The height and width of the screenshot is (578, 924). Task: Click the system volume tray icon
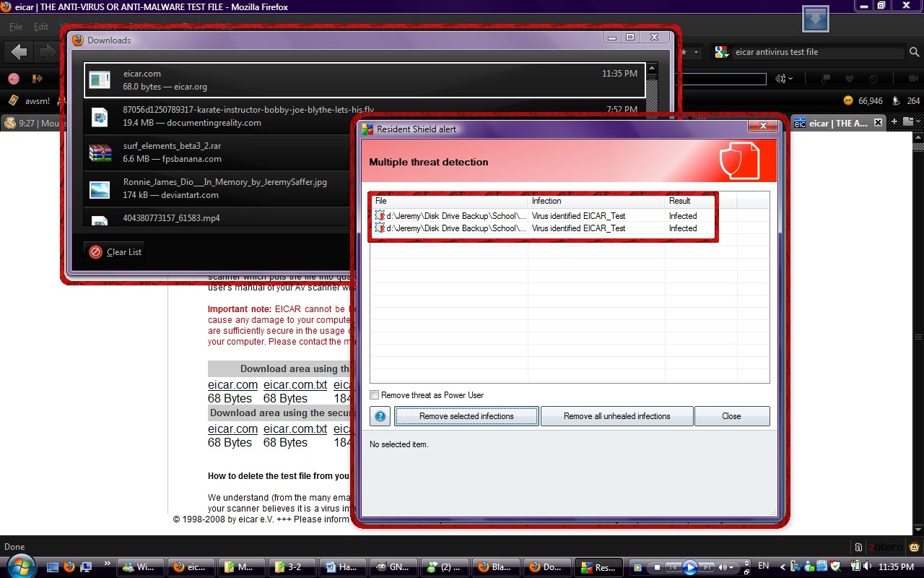[x=868, y=566]
